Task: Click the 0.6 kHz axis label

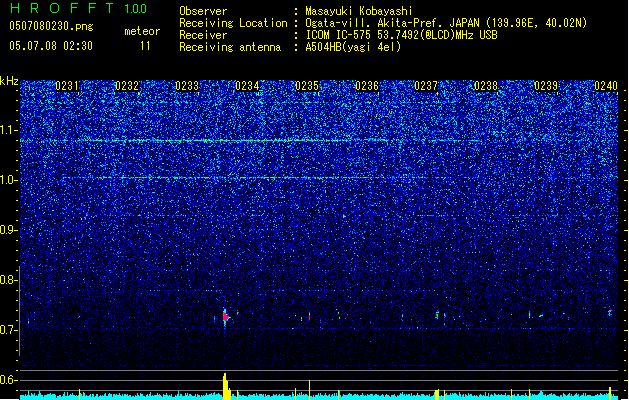Action: click(9, 380)
